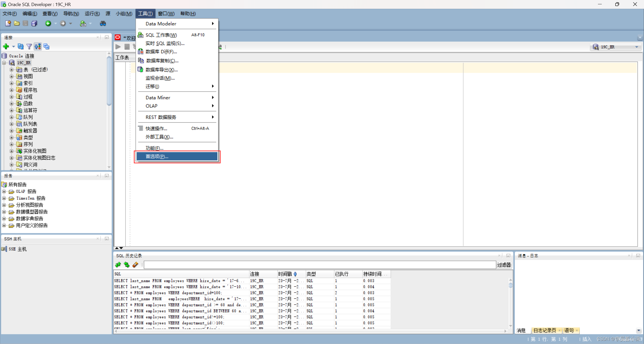Sort by the 持续时间 column header
Viewport: 644px width, 344px height.
376,274
